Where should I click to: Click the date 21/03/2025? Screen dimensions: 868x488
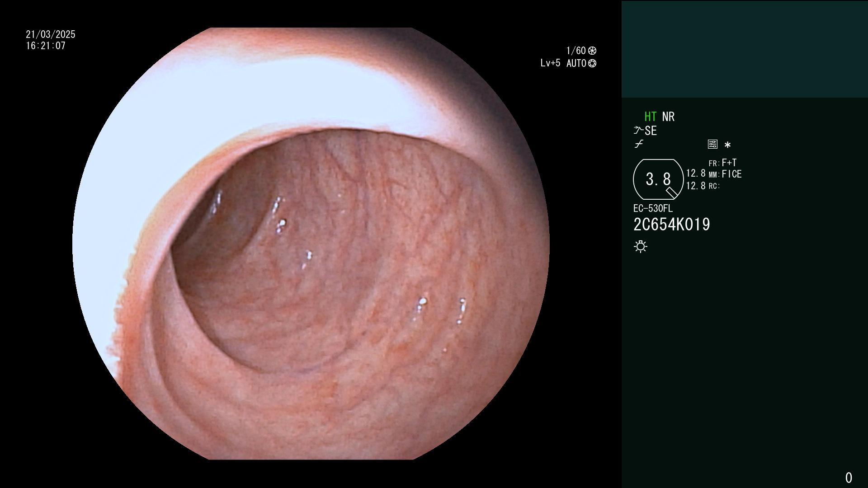51,34
